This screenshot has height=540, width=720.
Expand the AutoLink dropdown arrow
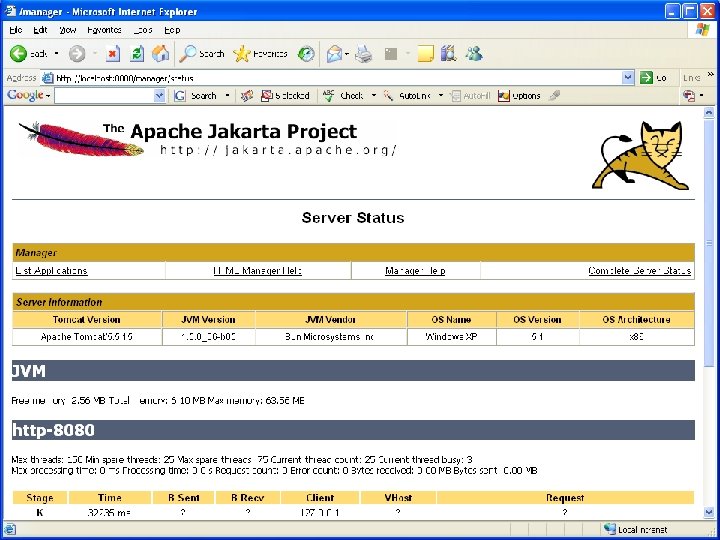click(x=441, y=96)
